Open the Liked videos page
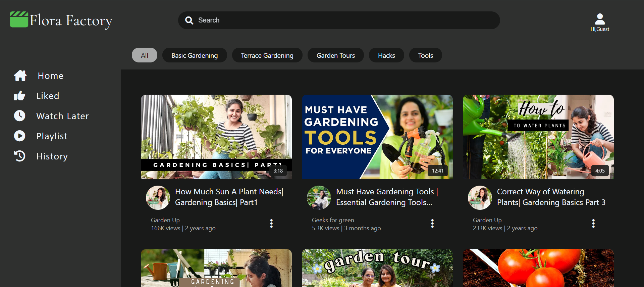Viewport: 644px width, 287px height. [48, 96]
